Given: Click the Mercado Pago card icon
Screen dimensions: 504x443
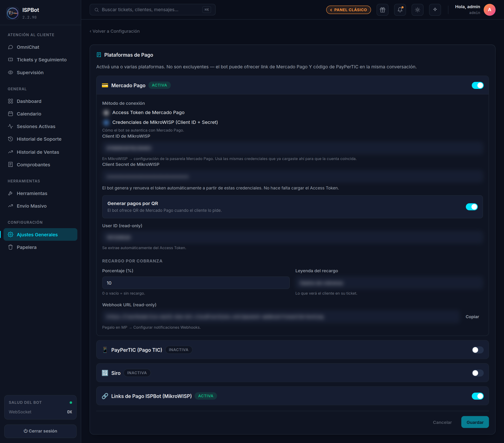Looking at the screenshot, I should point(105,85).
